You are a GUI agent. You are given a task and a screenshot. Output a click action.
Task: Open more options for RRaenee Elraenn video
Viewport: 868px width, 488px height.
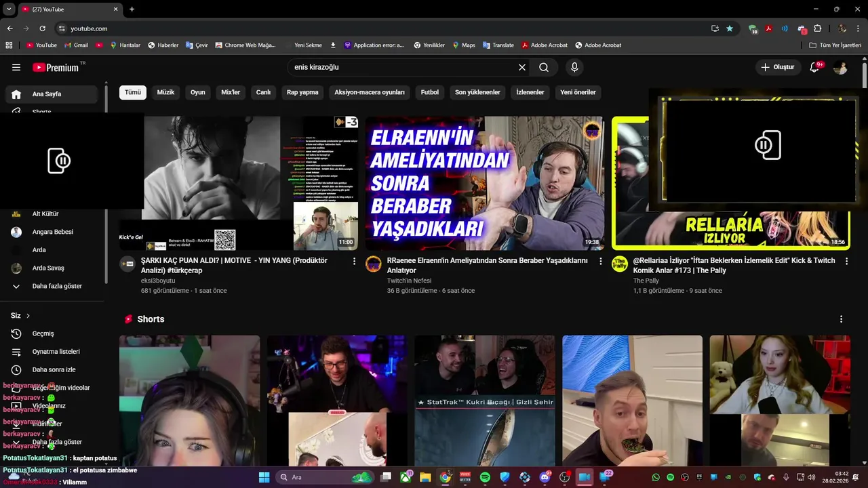pyautogui.click(x=600, y=261)
